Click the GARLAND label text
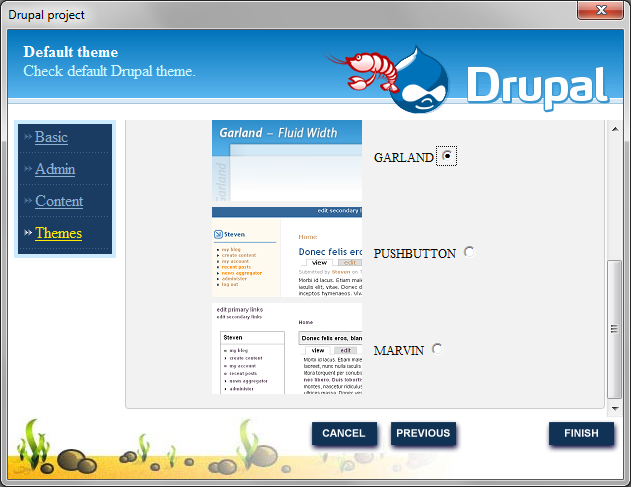Image resolution: width=631 pixels, height=487 pixels. pos(404,157)
